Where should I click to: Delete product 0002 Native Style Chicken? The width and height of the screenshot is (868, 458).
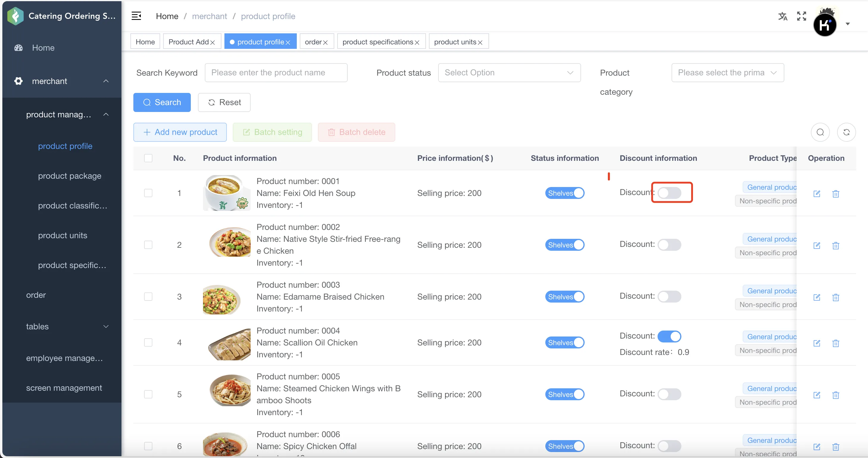click(836, 245)
